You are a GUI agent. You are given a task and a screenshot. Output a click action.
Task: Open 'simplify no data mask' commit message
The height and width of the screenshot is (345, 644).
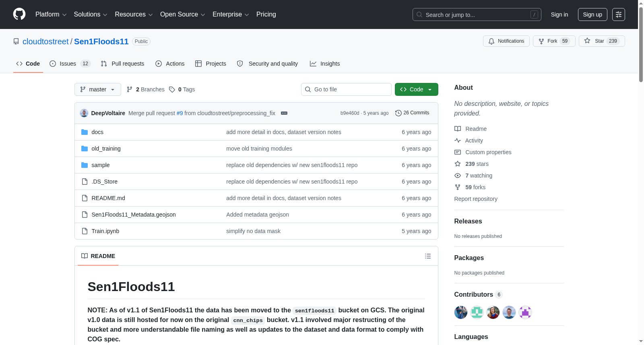point(253,231)
